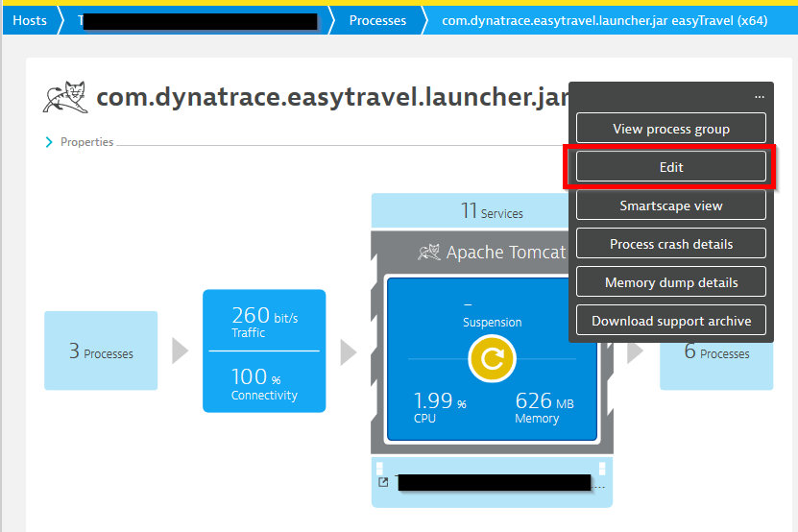Choose View process group

coord(671,129)
